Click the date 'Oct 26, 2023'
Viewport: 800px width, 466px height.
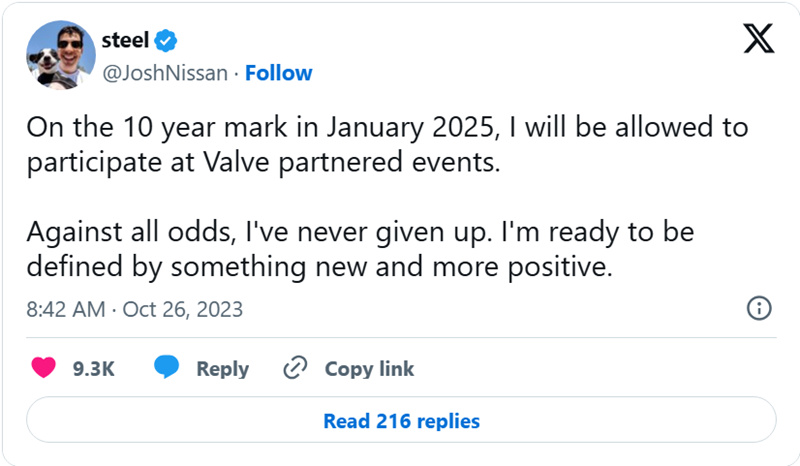point(183,310)
